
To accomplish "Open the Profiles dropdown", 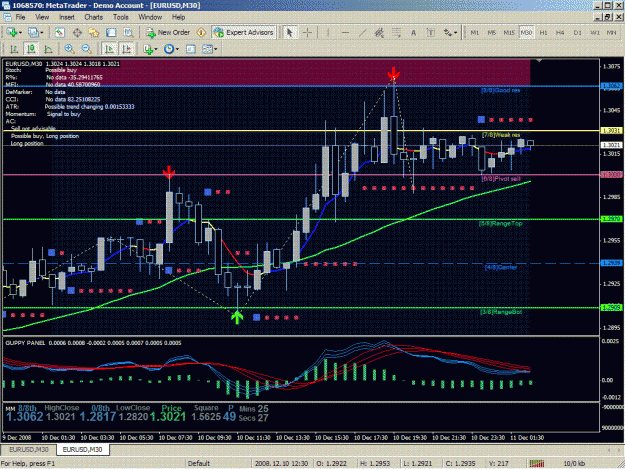I will pyautogui.click(x=35, y=33).
